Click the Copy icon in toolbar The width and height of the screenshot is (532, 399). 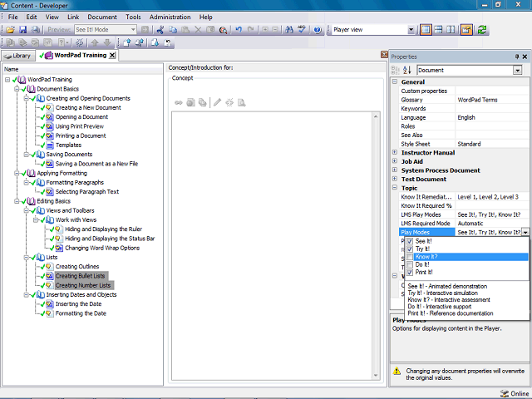tap(173, 30)
